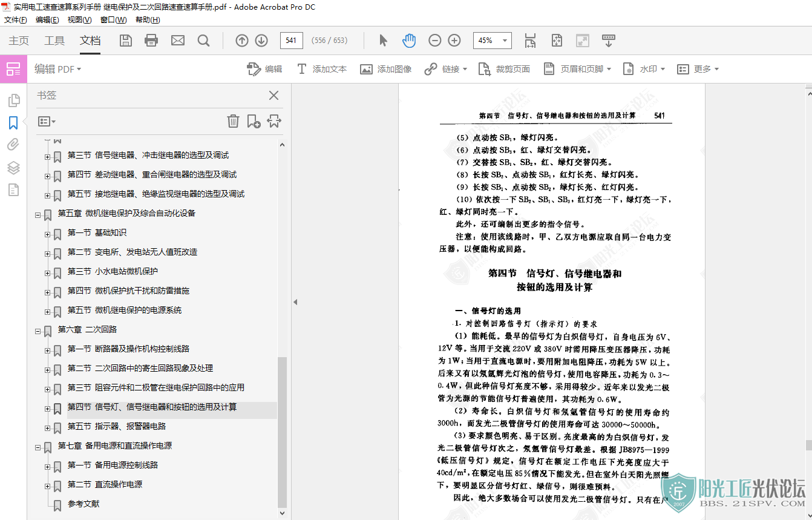Image resolution: width=812 pixels, height=520 pixels.
Task: Click the bookmarks panel vertical scrollbar
Action: pyautogui.click(x=281, y=432)
